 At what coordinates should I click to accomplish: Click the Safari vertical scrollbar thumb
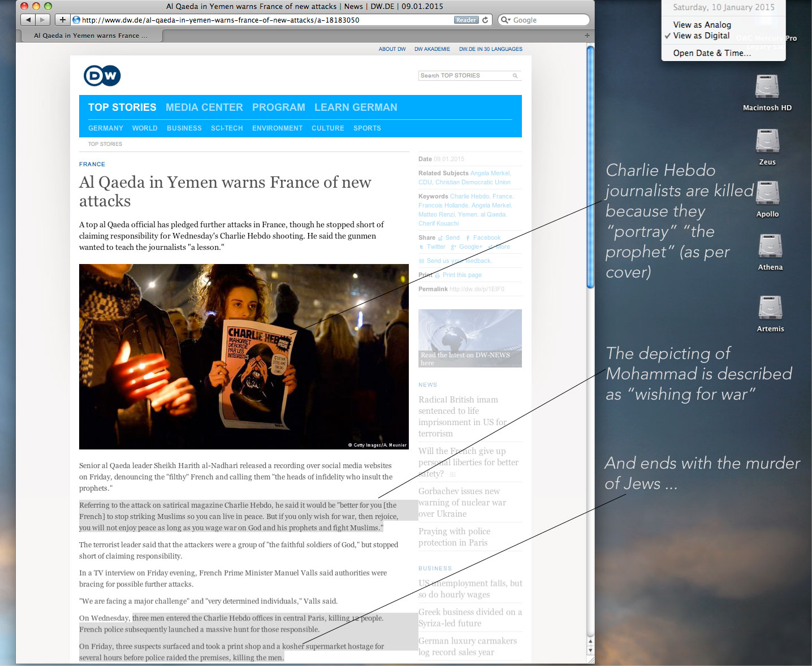click(x=590, y=167)
